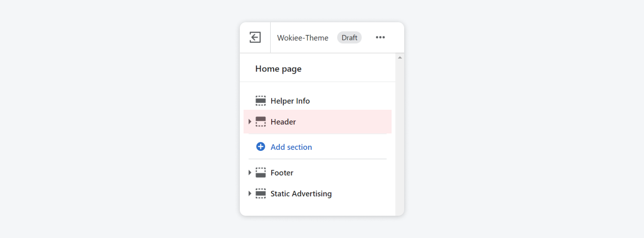Expand the Header section arrow
Image resolution: width=644 pixels, height=238 pixels.
pyautogui.click(x=250, y=122)
